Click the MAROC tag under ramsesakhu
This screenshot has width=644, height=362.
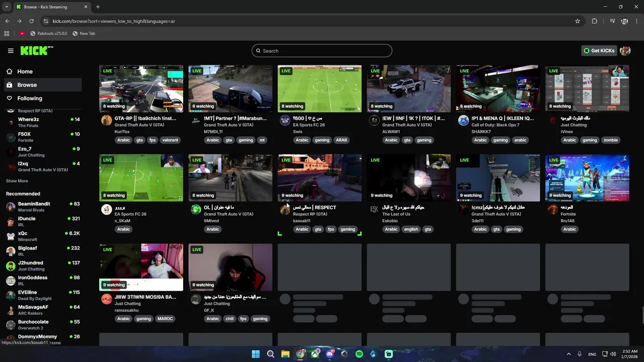(165, 319)
